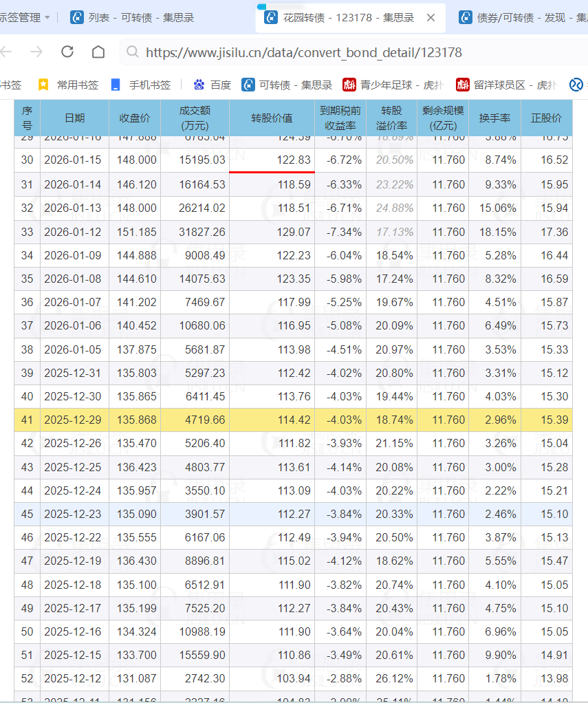
Task: Click the forward navigation arrow
Action: pyautogui.click(x=36, y=52)
